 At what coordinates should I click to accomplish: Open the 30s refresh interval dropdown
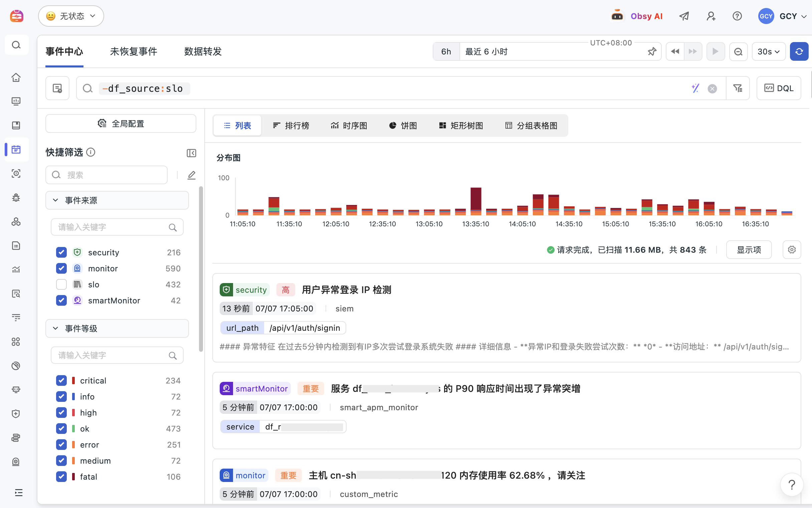coord(768,51)
